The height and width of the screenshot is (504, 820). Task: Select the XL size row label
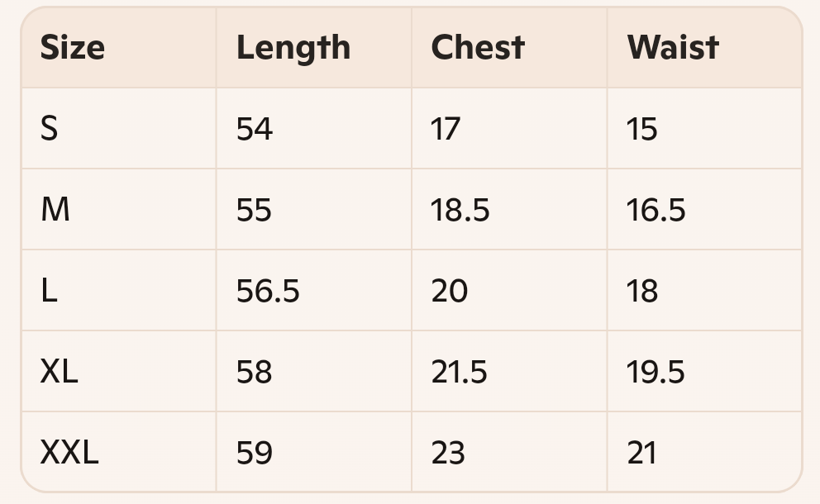(x=59, y=372)
